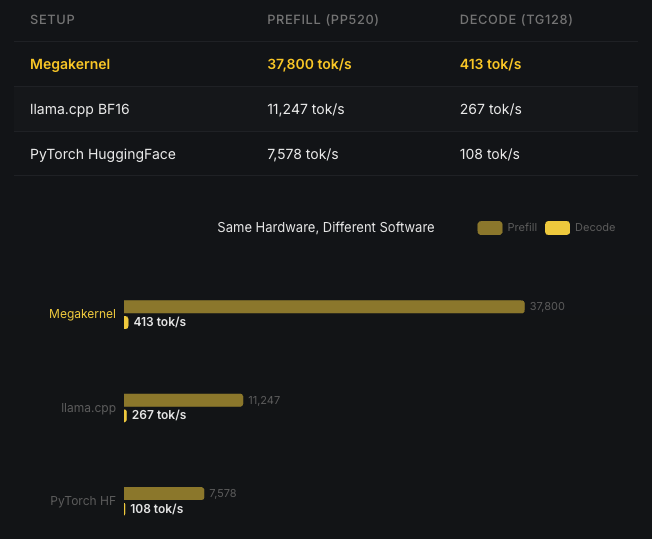This screenshot has height=539, width=652.
Task: Click the Decode legend text label
Action: (595, 228)
